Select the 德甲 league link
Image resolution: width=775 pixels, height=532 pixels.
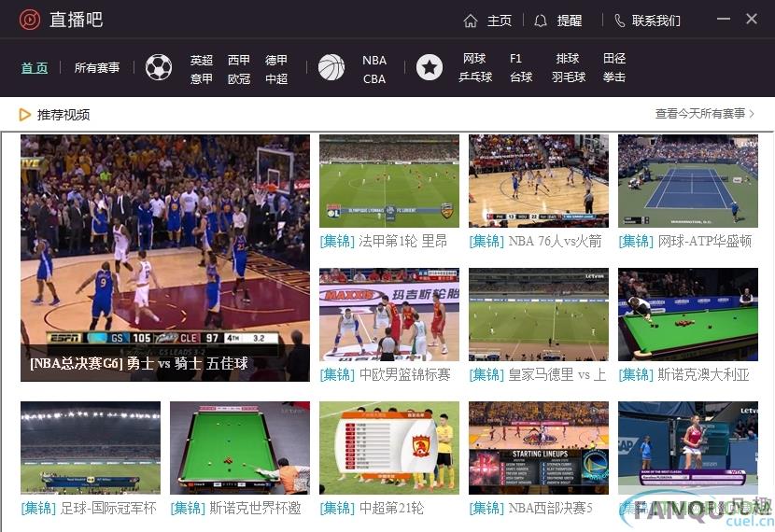276,61
